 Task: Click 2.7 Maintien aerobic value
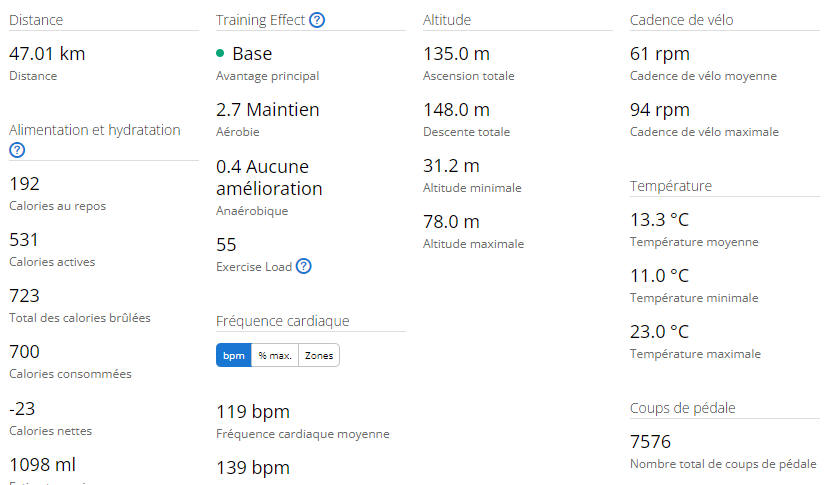pyautogui.click(x=268, y=109)
